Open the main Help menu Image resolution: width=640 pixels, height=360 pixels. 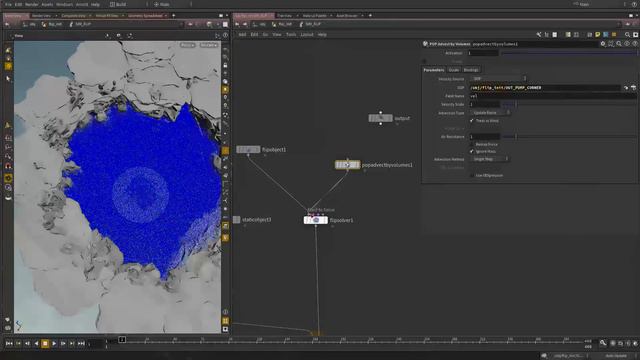(95, 4)
